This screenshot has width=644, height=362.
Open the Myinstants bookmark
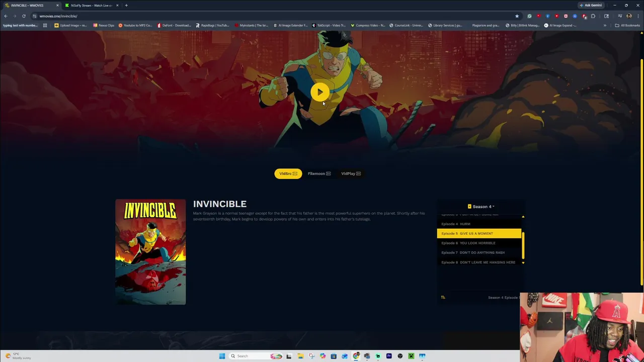point(252,25)
